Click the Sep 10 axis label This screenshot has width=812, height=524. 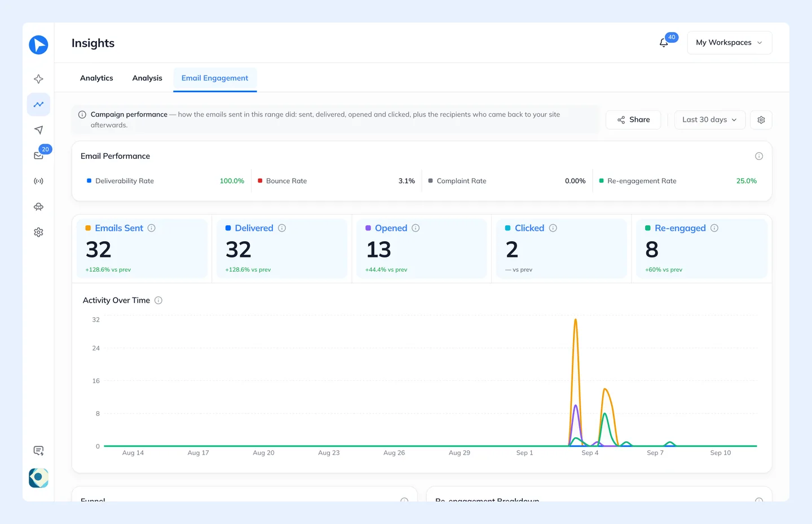pos(721,453)
